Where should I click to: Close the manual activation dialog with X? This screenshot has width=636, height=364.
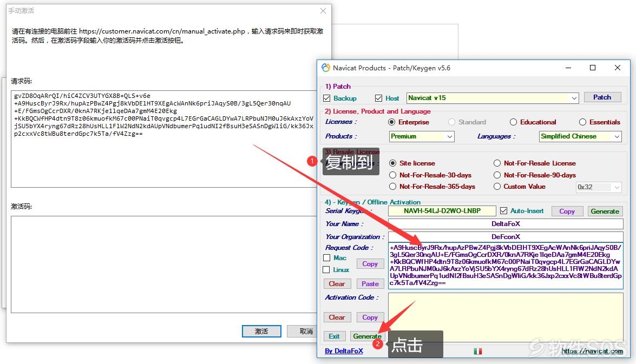click(323, 11)
